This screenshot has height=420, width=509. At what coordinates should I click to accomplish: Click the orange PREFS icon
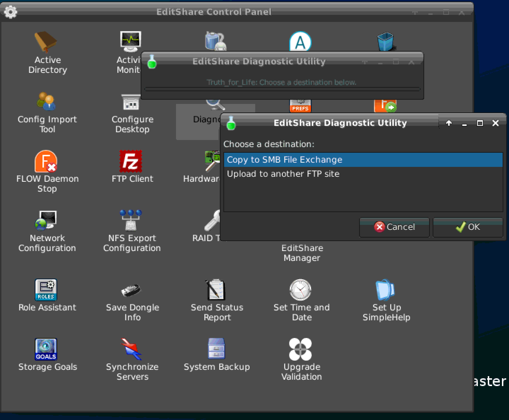click(x=300, y=105)
